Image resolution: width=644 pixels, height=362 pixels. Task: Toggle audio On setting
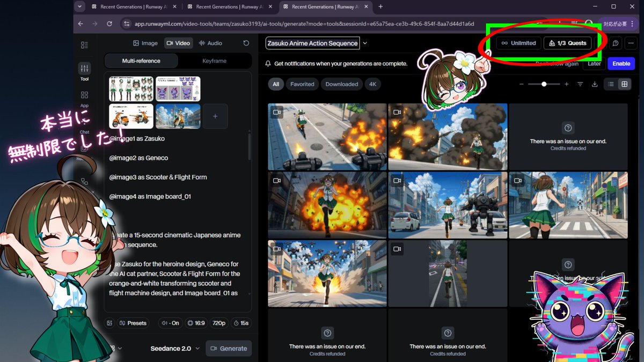coord(170,323)
